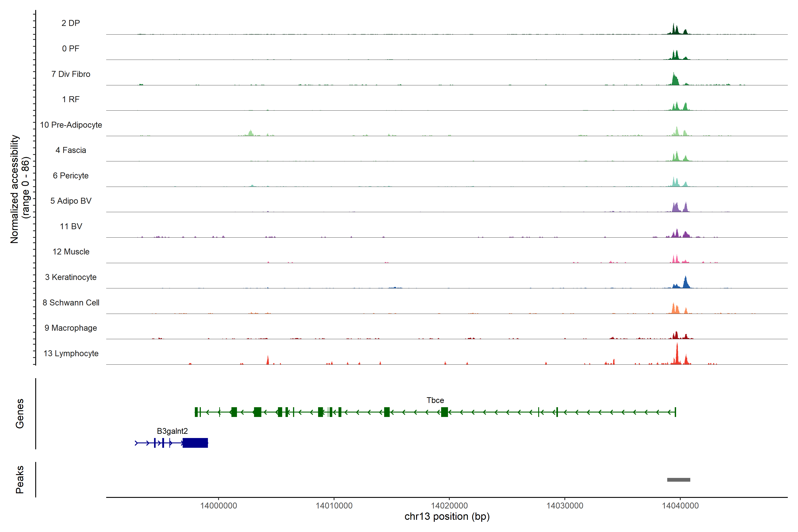Click the chr13 position (bp) axis title
This screenshot has width=798, height=532.
(447, 516)
